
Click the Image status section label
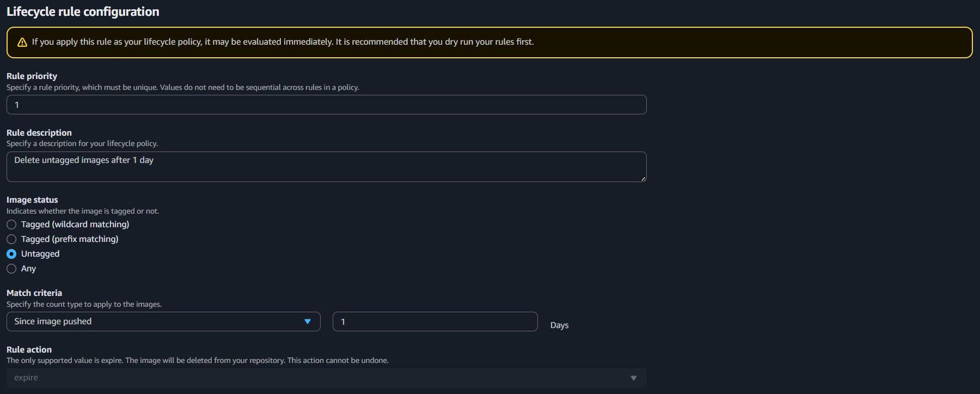32,200
